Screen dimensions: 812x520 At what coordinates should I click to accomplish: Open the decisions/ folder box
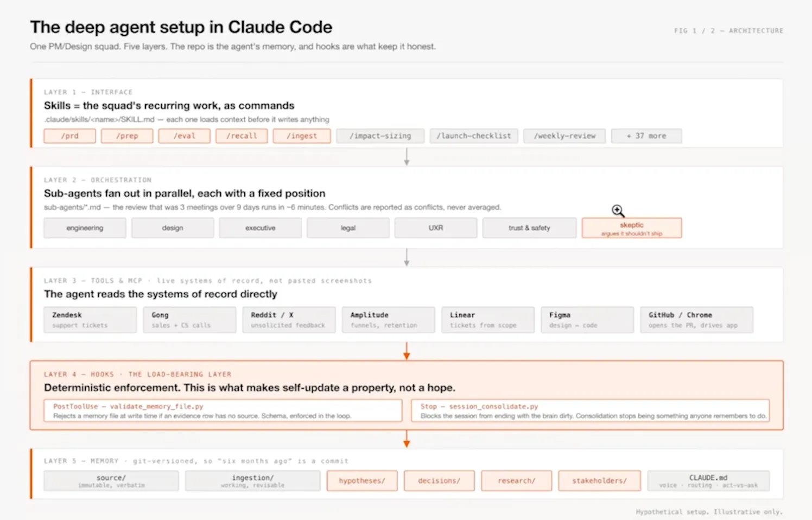tap(439, 481)
